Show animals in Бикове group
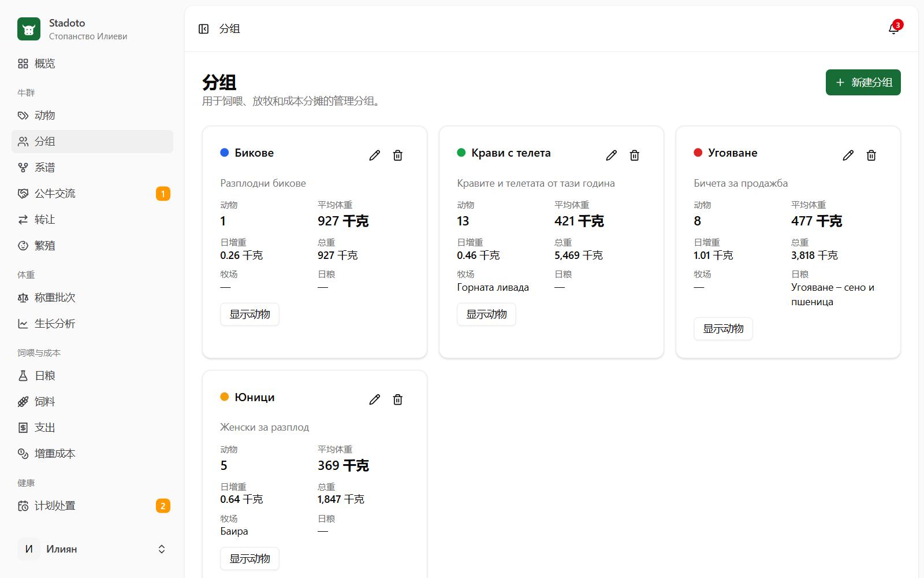Screen dimensions: 924x578 pyautogui.click(x=249, y=314)
